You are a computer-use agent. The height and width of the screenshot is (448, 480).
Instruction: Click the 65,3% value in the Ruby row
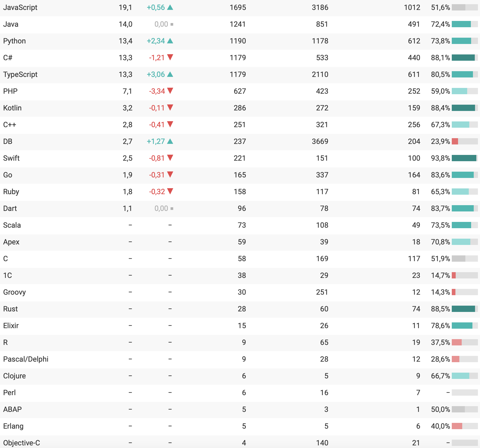[x=441, y=192]
